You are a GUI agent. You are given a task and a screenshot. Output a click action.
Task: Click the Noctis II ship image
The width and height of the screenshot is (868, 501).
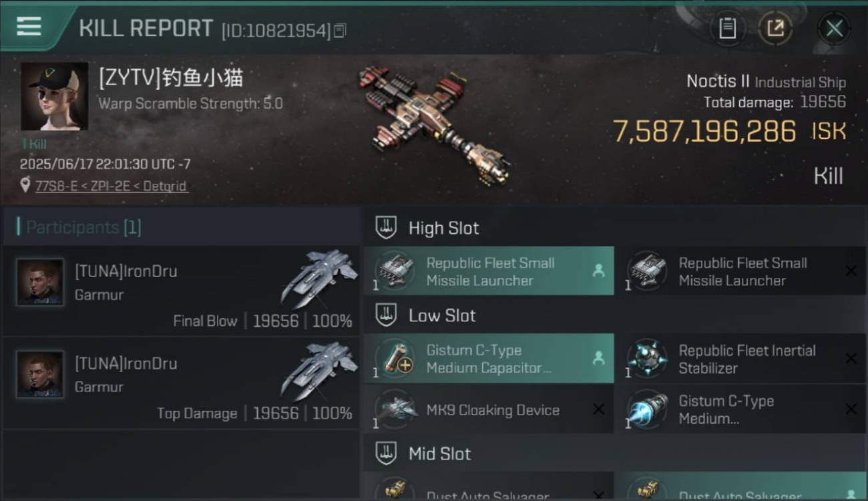pyautogui.click(x=435, y=126)
